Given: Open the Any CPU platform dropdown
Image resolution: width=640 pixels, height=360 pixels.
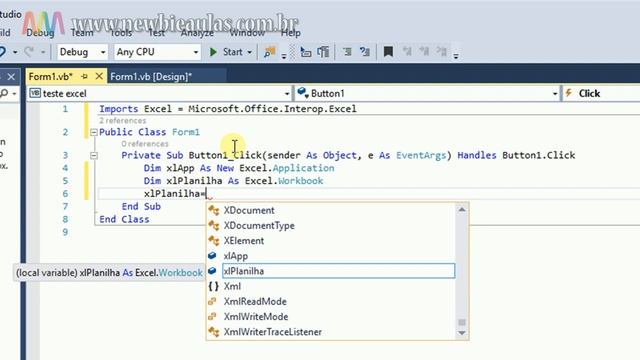Looking at the screenshot, I should tap(158, 52).
